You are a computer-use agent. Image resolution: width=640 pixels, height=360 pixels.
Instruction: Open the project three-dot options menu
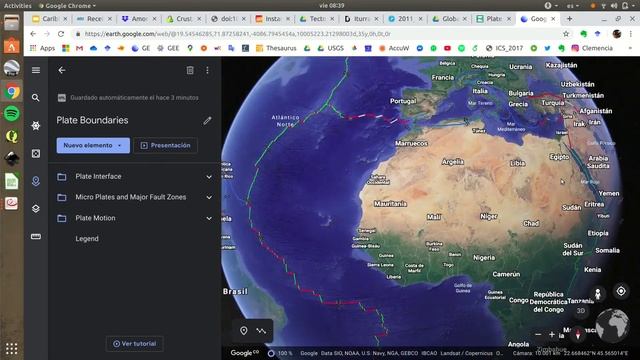(x=207, y=70)
